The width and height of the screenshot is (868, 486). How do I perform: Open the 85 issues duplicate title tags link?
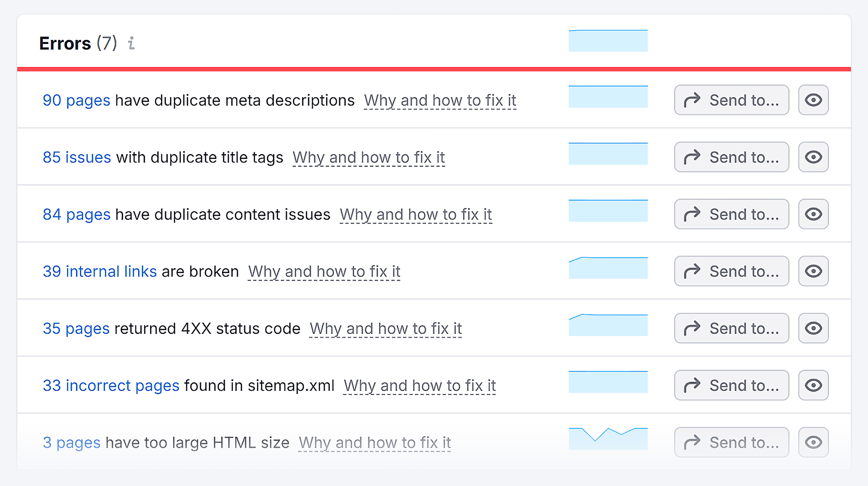pyautogui.click(x=77, y=157)
